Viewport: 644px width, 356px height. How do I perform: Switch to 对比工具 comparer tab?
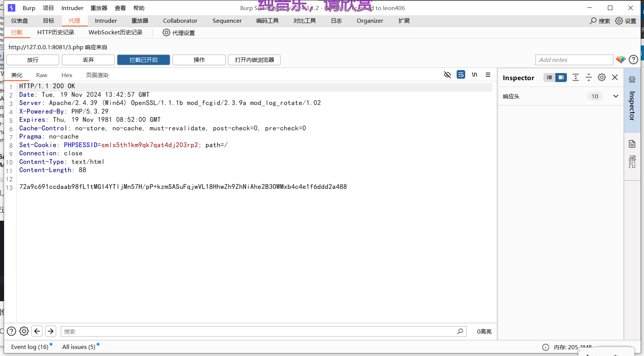coord(305,21)
